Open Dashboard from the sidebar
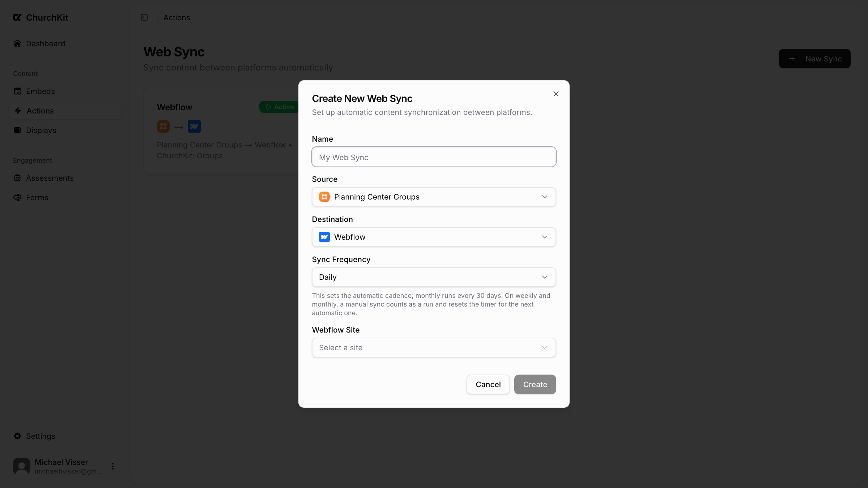This screenshot has height=488, width=868. point(65,43)
